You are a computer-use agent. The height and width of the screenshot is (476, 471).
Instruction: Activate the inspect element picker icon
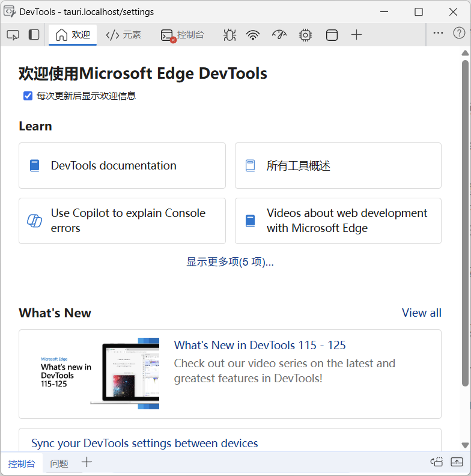point(13,35)
